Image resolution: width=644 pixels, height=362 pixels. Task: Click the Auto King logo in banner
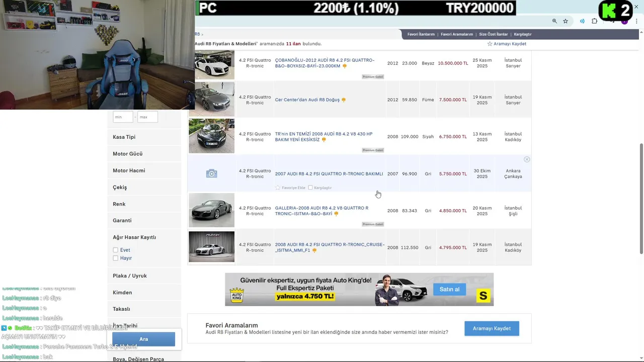pyautogui.click(x=236, y=295)
